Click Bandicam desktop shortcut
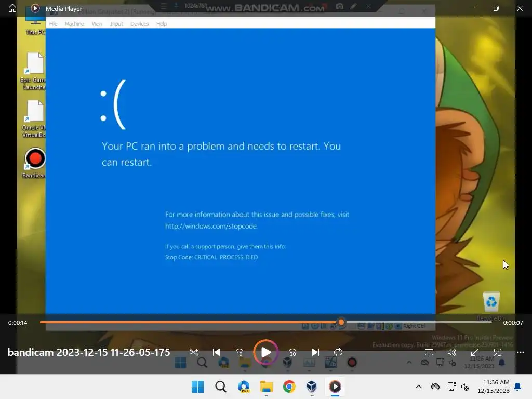Viewport: 532px width, 399px height. coord(34,163)
